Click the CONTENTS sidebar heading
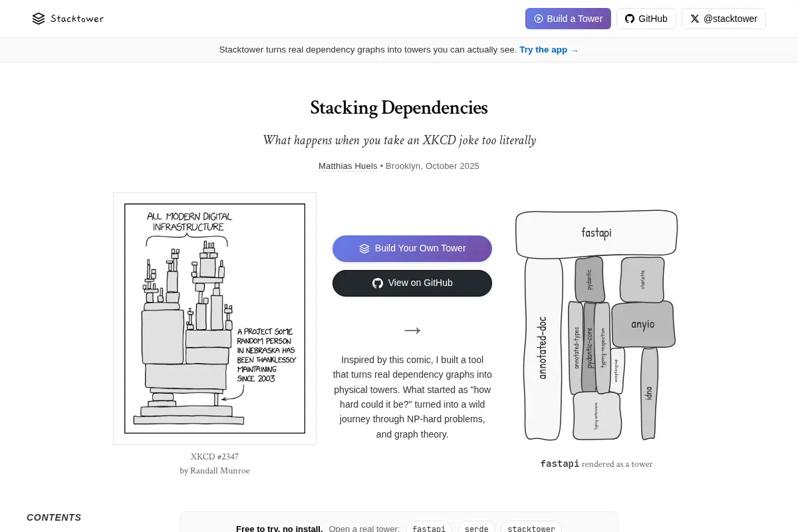 pyautogui.click(x=54, y=517)
